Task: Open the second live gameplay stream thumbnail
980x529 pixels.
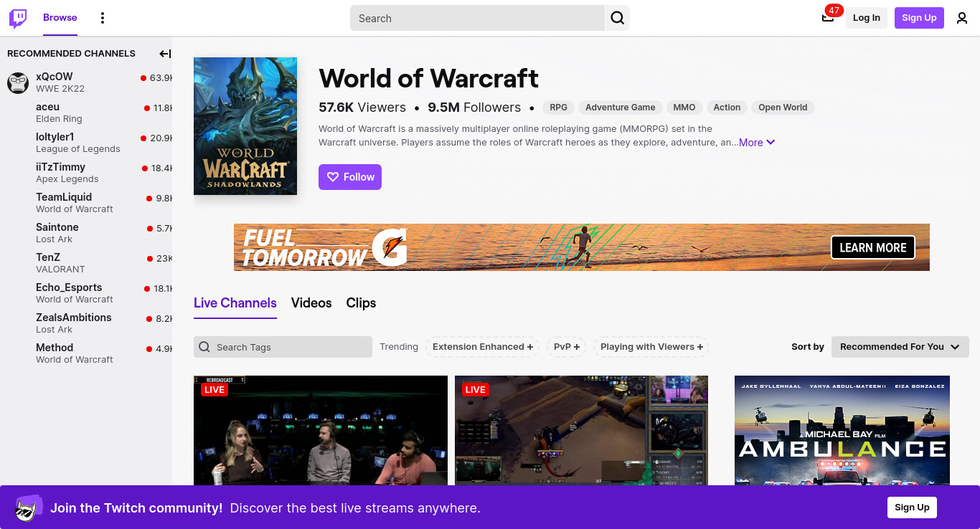Action: click(581, 430)
